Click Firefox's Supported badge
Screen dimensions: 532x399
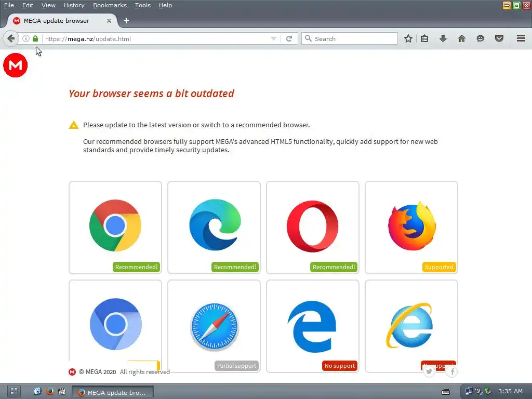tap(438, 267)
